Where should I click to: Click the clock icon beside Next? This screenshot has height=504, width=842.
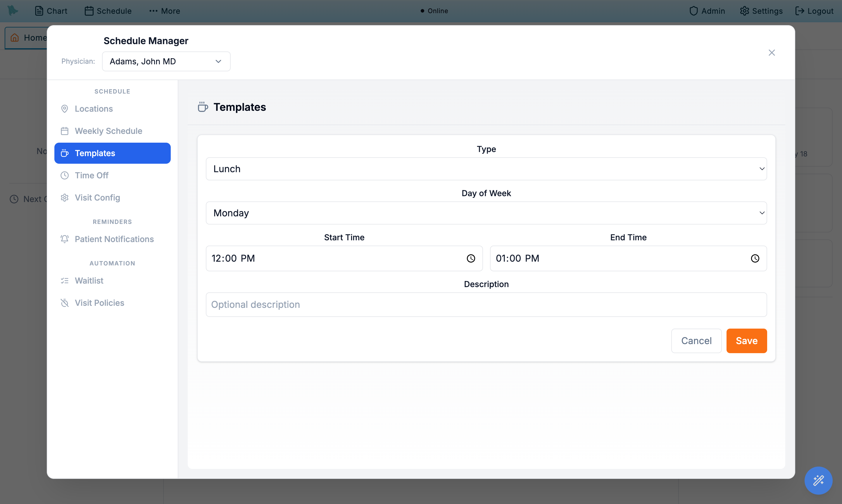click(14, 199)
